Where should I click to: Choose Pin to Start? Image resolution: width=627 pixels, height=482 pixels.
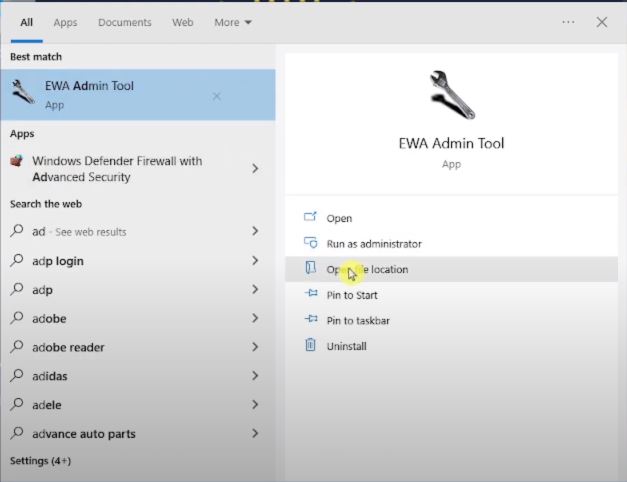451,295
